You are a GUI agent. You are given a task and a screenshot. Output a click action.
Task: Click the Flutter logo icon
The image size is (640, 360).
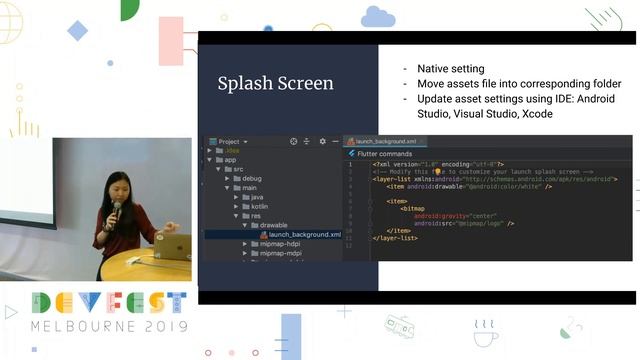351,153
